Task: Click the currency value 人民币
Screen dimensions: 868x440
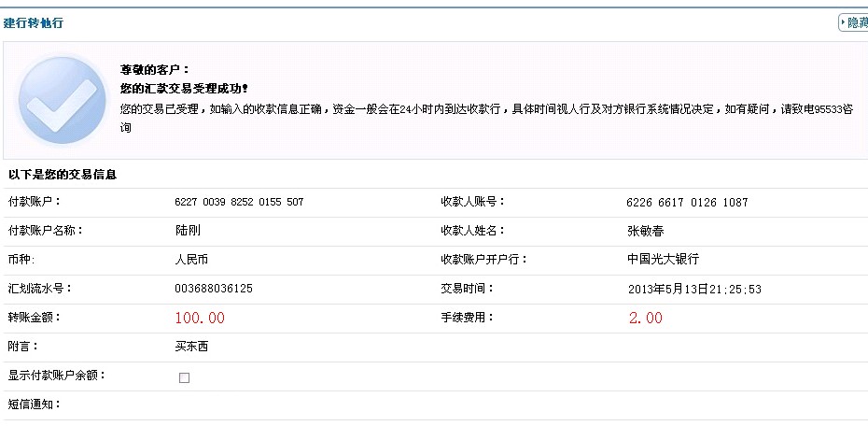Action: [x=192, y=260]
